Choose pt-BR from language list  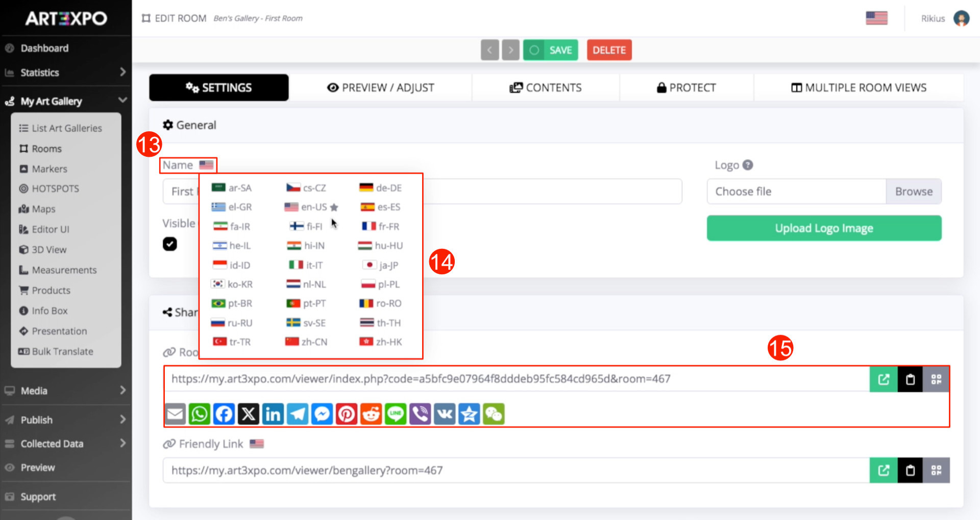tap(232, 303)
